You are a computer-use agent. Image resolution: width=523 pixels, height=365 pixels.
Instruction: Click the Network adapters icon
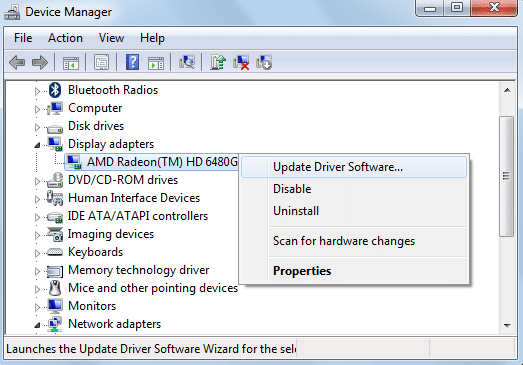click(x=55, y=324)
